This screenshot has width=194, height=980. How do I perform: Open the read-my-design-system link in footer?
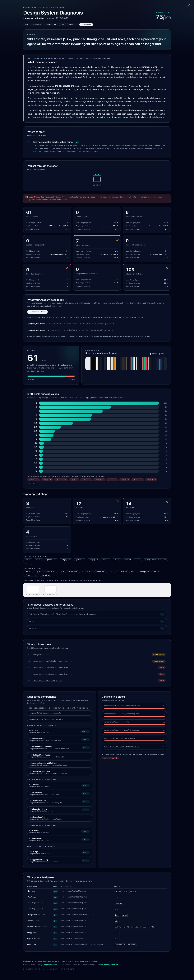click(x=44, y=961)
